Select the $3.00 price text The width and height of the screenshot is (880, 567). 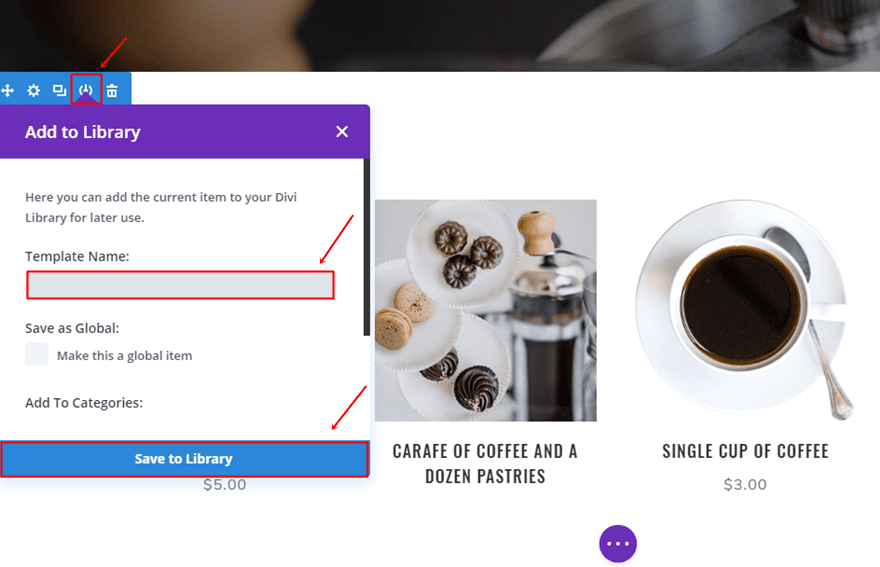(x=745, y=484)
